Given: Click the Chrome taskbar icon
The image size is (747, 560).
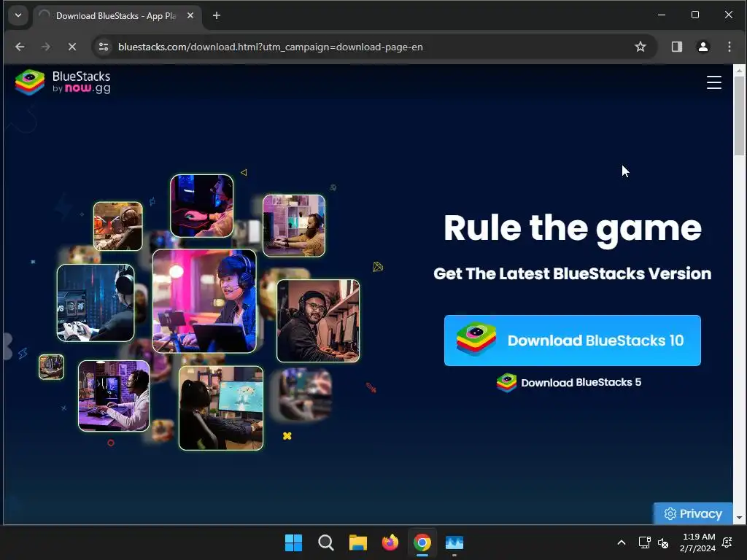Looking at the screenshot, I should pyautogui.click(x=422, y=542).
